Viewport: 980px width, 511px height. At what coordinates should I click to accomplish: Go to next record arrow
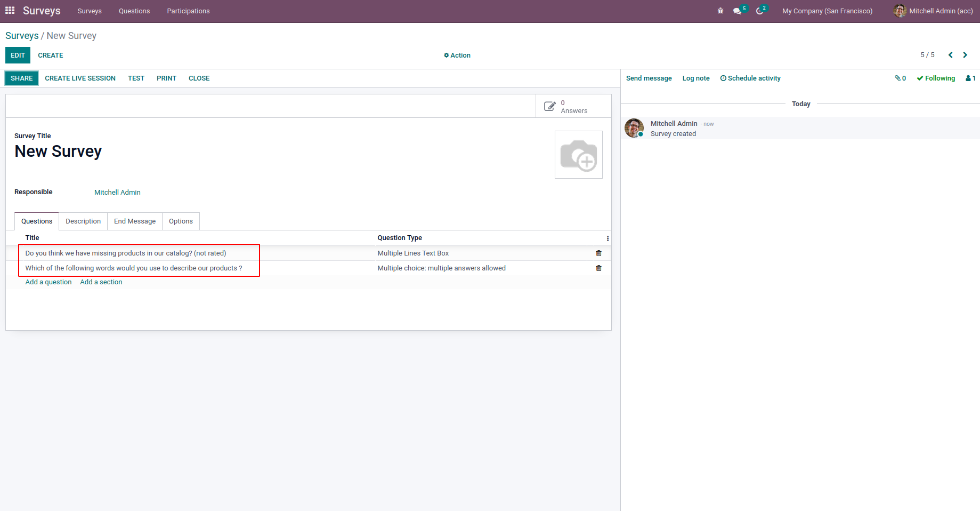coord(965,55)
